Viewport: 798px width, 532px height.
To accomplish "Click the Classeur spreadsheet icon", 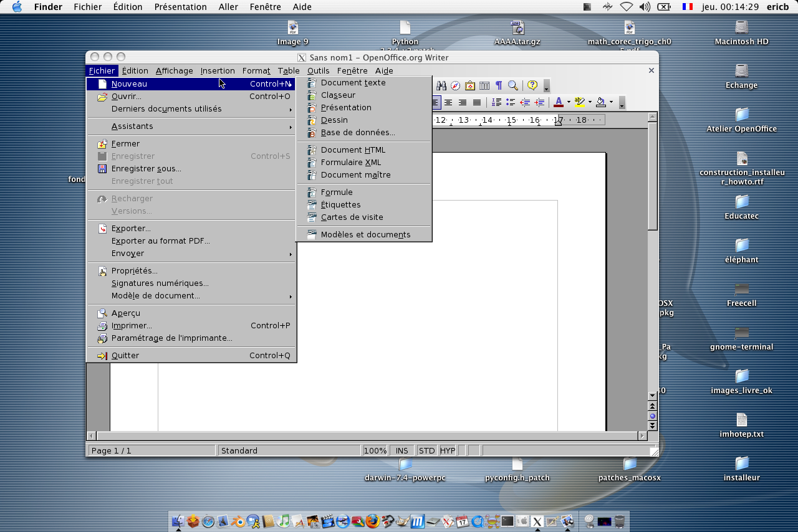I will click(x=312, y=95).
